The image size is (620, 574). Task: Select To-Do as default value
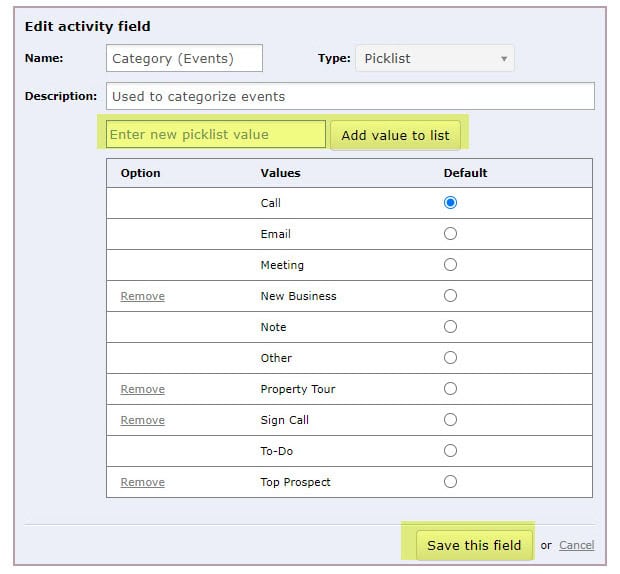450,451
